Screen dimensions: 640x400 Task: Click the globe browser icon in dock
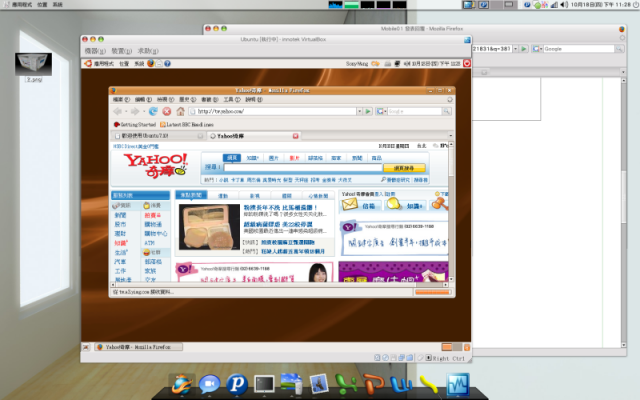pyautogui.click(x=182, y=384)
